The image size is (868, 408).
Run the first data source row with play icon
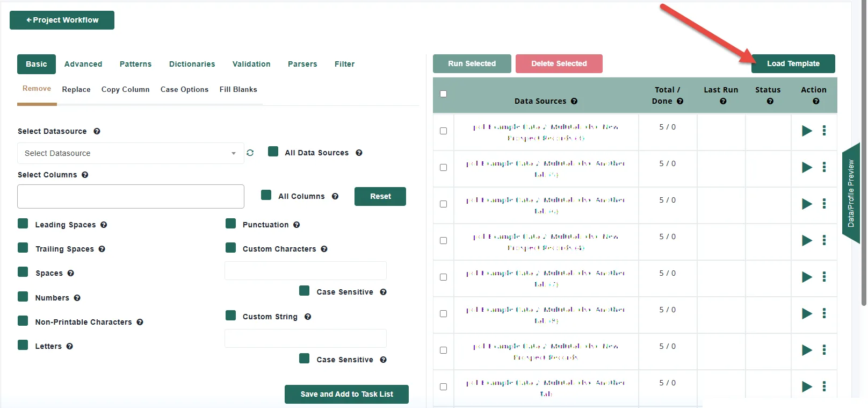807,131
